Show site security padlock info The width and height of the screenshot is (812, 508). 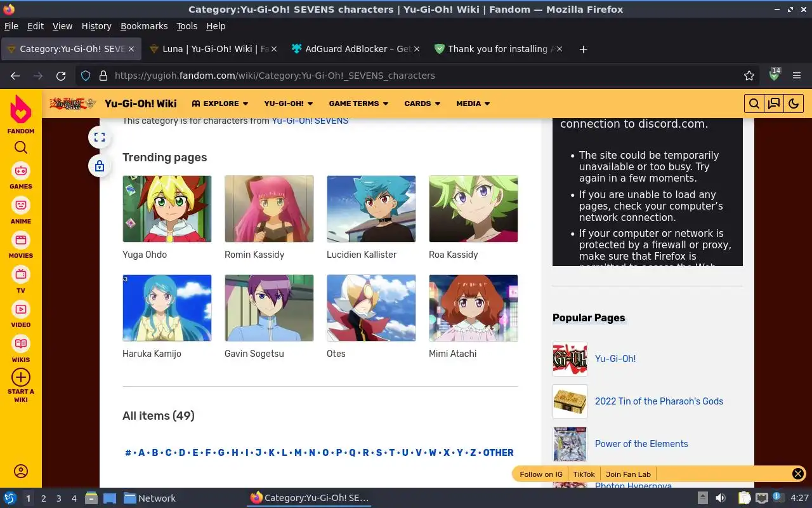click(103, 76)
